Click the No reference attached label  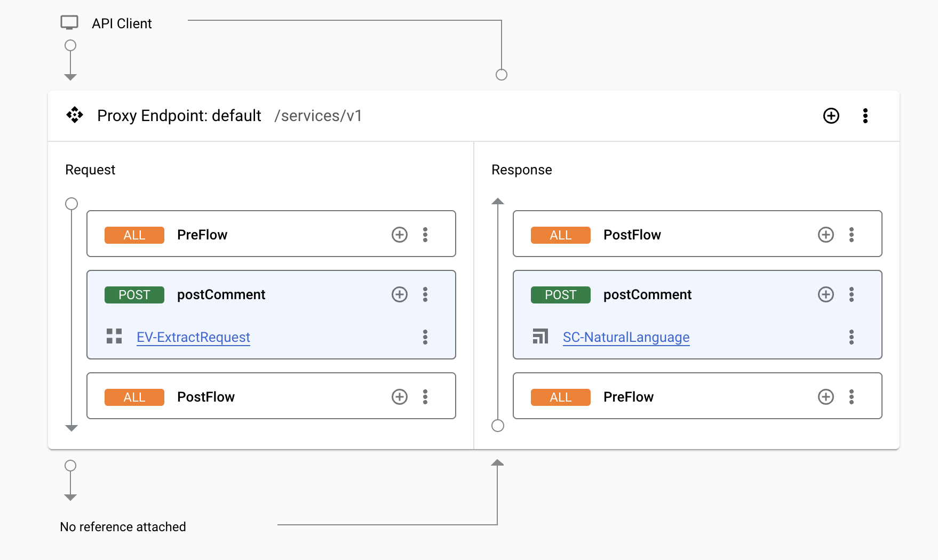click(123, 527)
